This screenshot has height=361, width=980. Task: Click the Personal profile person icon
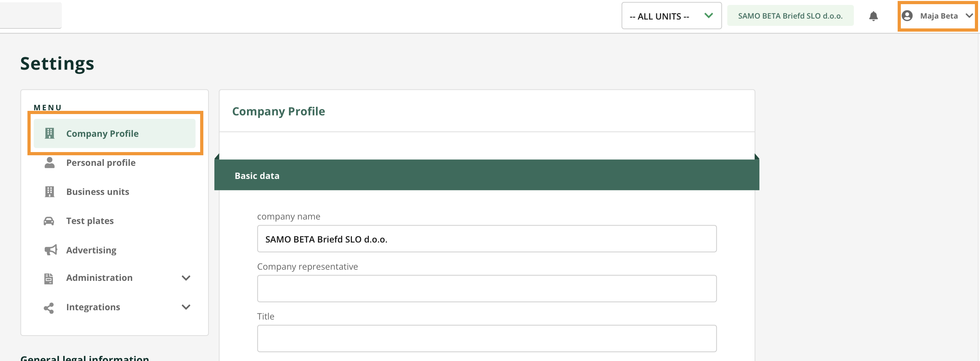click(49, 163)
